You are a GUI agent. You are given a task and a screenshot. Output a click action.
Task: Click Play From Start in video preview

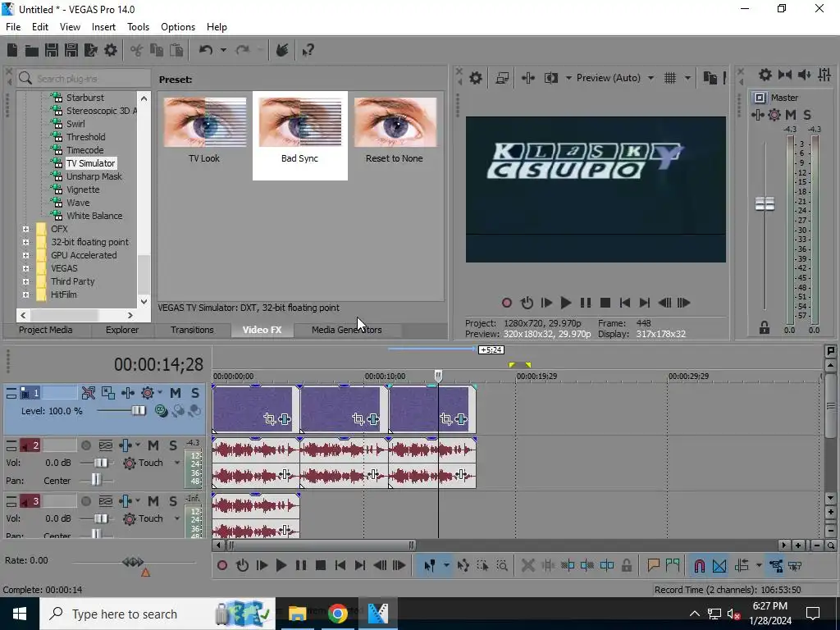[546, 304]
